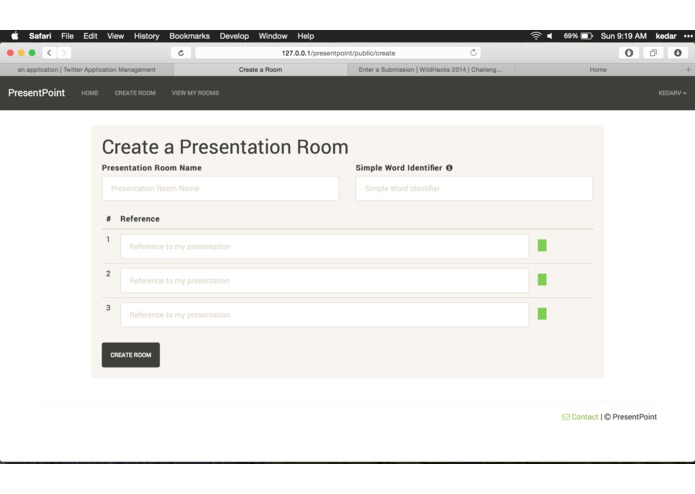Open the Bookmarks menu
This screenshot has height=494, width=695.
coord(189,36)
